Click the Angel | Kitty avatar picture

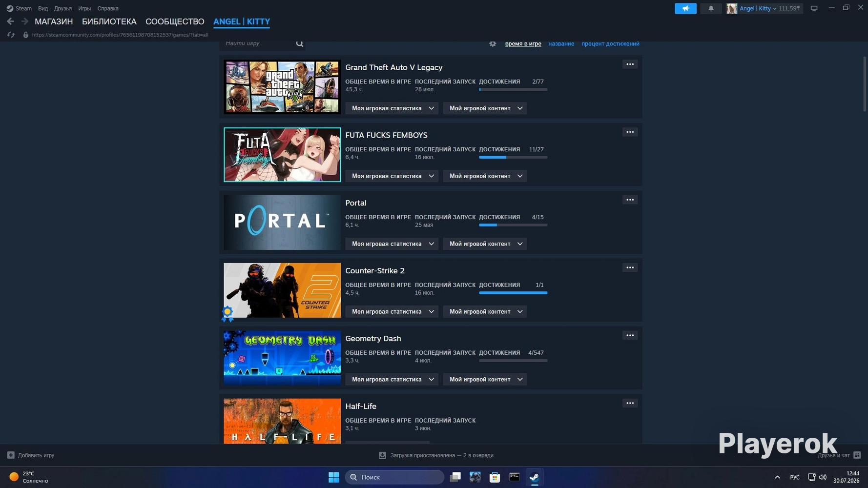(x=732, y=8)
